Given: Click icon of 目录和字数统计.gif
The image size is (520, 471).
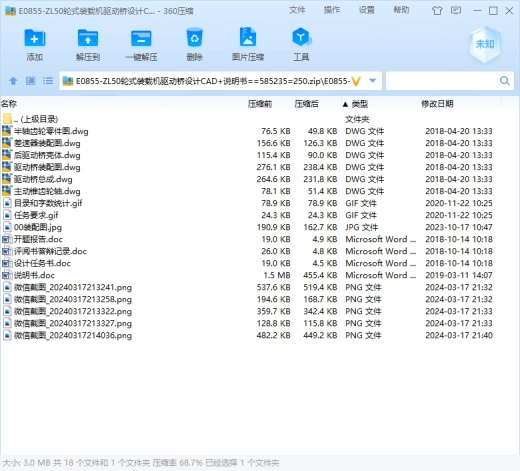Looking at the screenshot, I should [x=7, y=203].
